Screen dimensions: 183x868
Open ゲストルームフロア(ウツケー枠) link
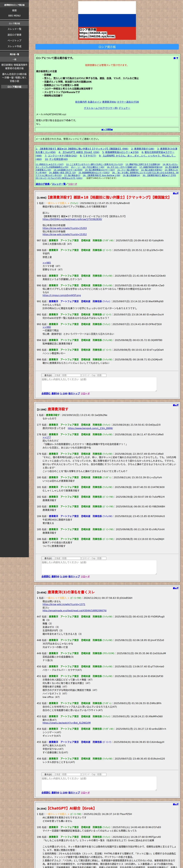[x=101, y=108]
